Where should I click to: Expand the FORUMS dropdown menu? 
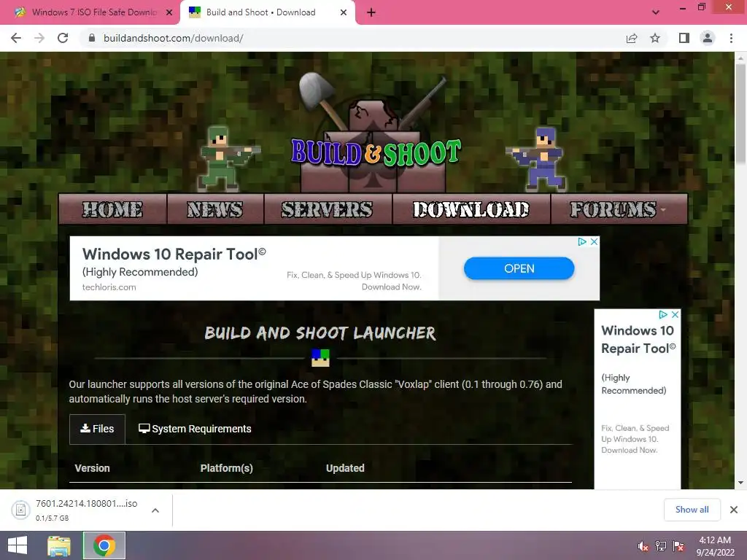coord(618,209)
